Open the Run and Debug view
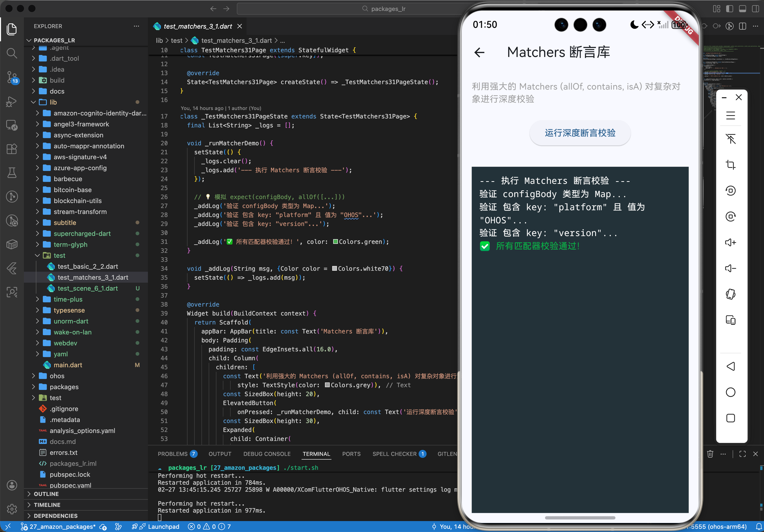The height and width of the screenshot is (532, 764). click(x=12, y=102)
